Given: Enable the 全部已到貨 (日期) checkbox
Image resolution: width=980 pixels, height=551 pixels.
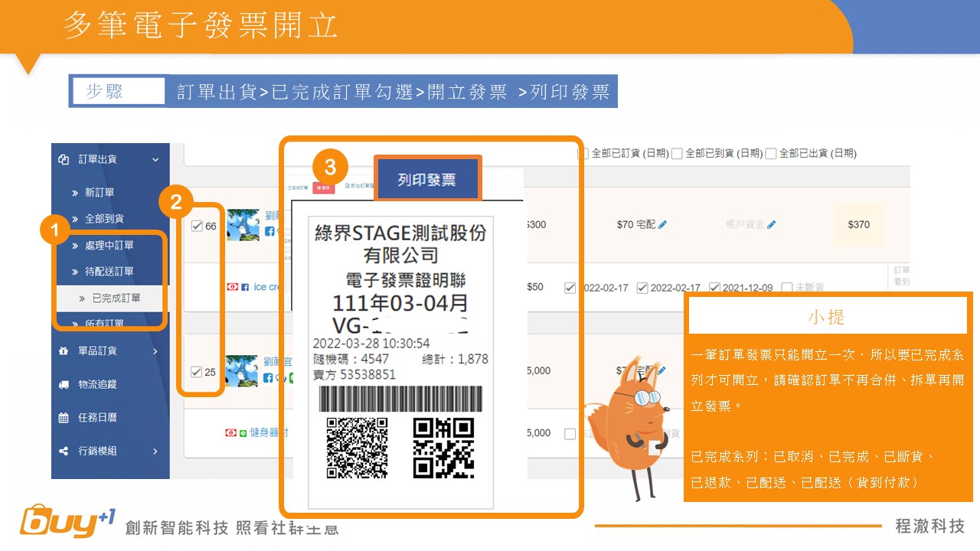Looking at the screenshot, I should pos(676,154).
